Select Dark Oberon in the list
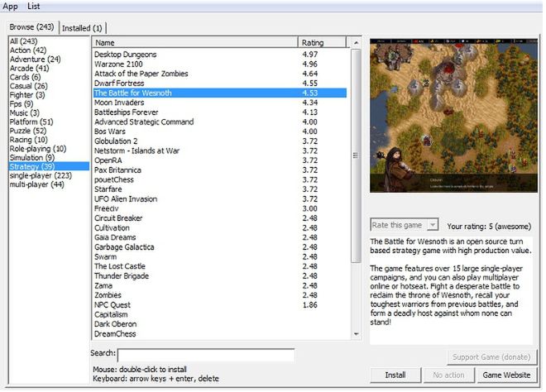 pos(220,324)
